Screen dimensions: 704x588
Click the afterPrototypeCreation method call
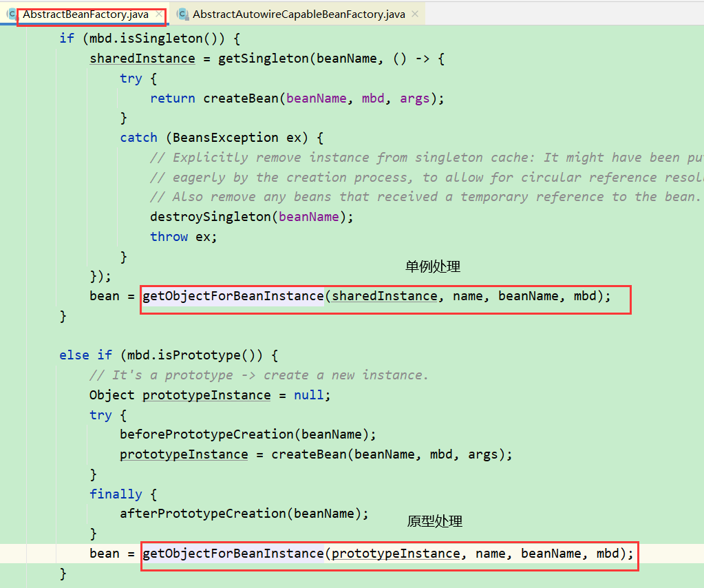pyautogui.click(x=202, y=514)
